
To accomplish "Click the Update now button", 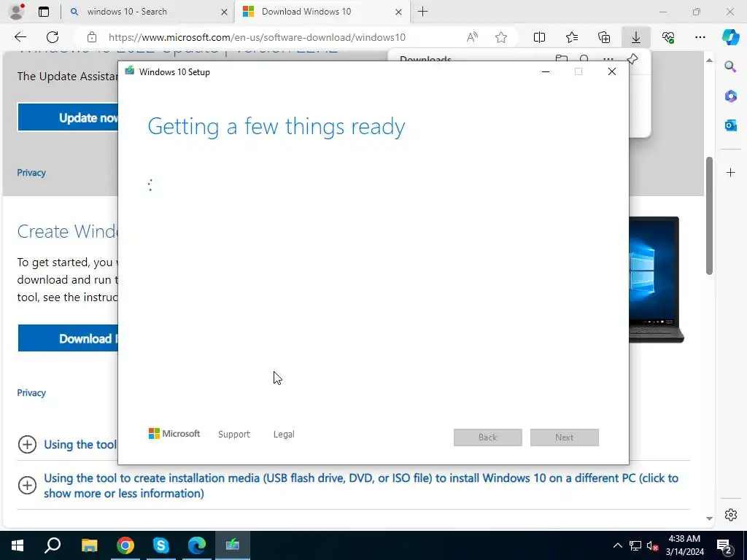I will pos(68,117).
